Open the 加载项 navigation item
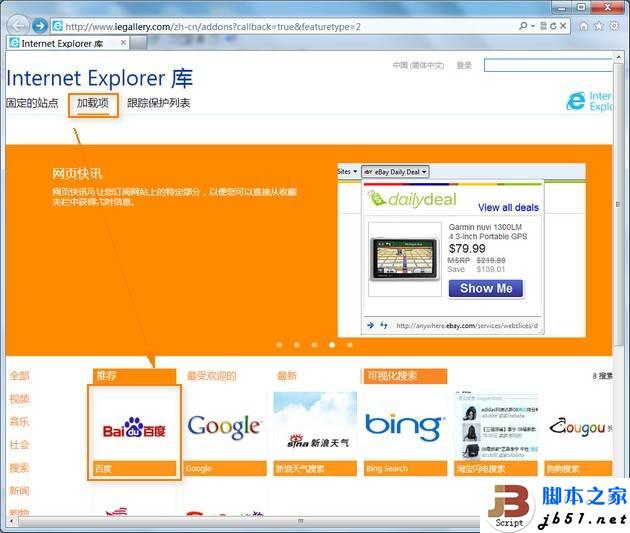This screenshot has height=533, width=630. (x=93, y=103)
